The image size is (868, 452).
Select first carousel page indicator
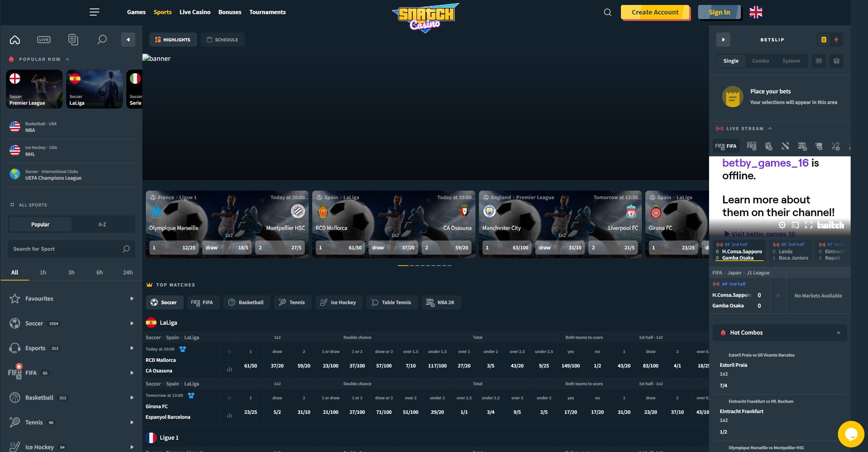[x=403, y=265]
